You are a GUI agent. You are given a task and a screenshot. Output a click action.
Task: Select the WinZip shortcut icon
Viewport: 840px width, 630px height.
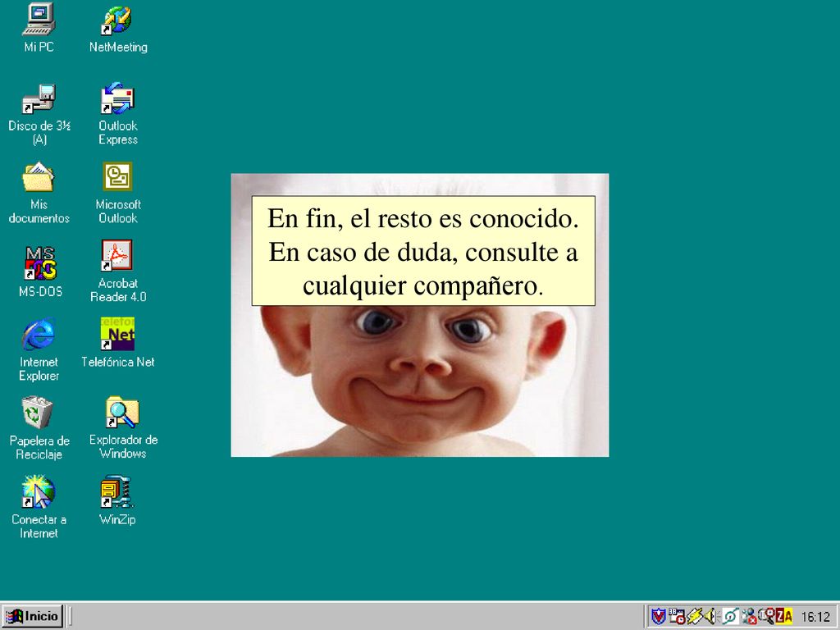pyautogui.click(x=117, y=492)
